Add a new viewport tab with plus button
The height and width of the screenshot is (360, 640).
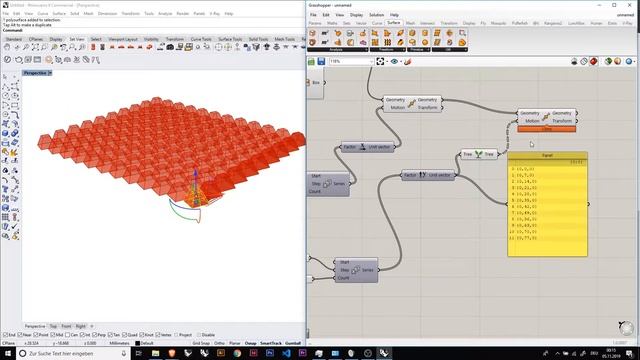(x=92, y=326)
